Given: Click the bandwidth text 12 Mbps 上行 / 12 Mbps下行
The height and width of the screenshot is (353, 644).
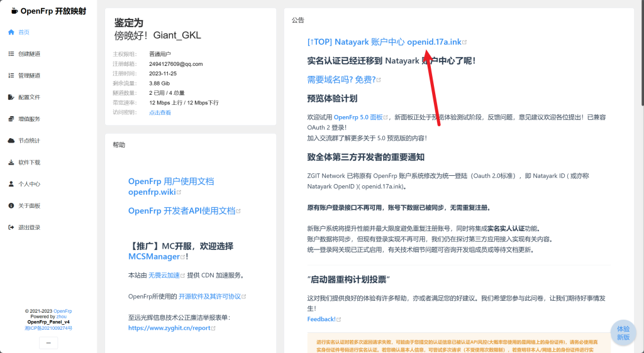Looking at the screenshot, I should tap(184, 103).
